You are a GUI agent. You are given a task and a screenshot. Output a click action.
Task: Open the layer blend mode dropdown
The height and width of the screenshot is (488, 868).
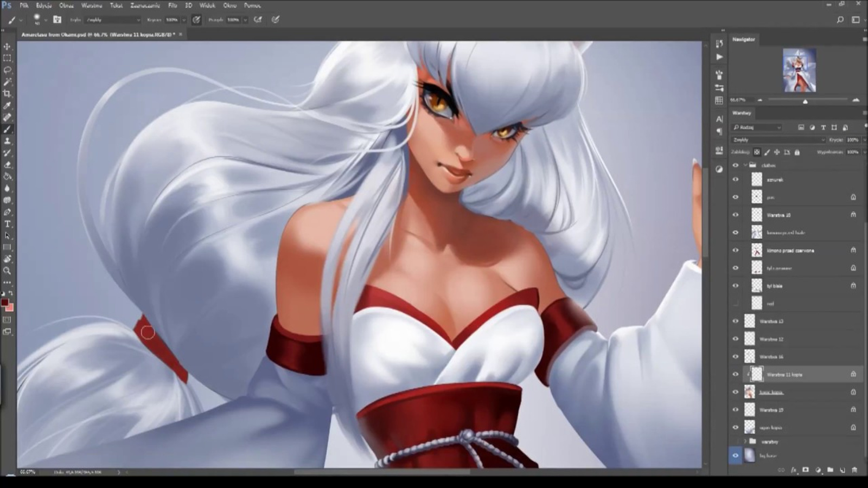[778, 140]
